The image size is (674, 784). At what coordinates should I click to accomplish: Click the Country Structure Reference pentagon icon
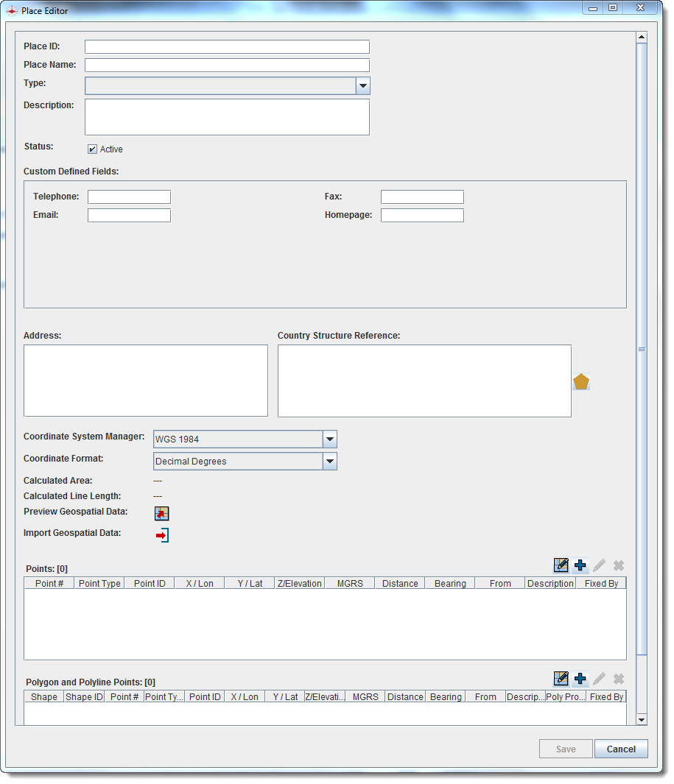581,381
